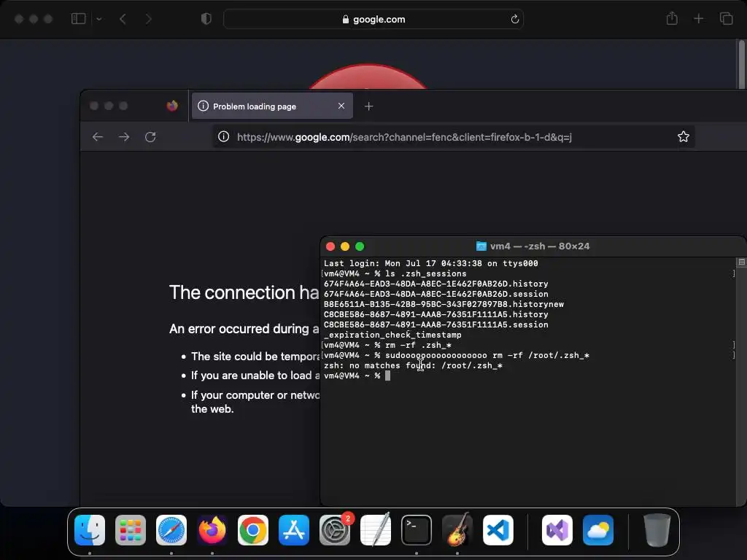Launch Safari from the Dock

coord(171,530)
